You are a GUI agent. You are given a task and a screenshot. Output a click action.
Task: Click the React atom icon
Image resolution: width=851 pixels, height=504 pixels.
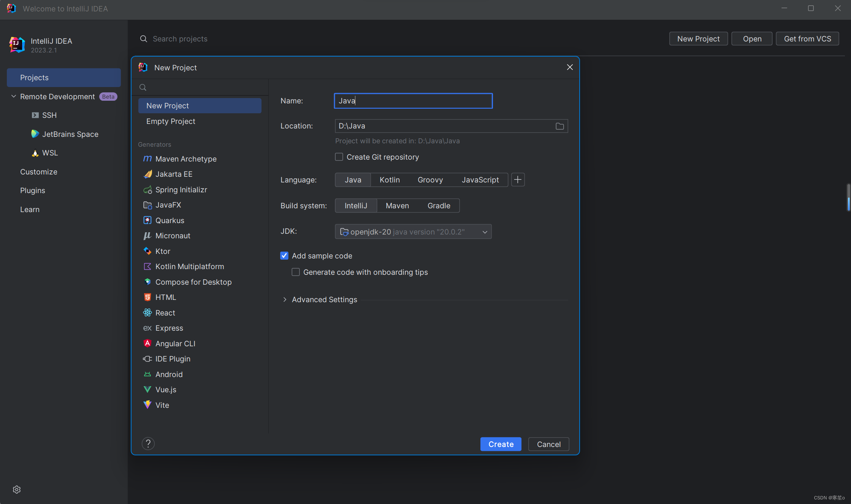147,313
